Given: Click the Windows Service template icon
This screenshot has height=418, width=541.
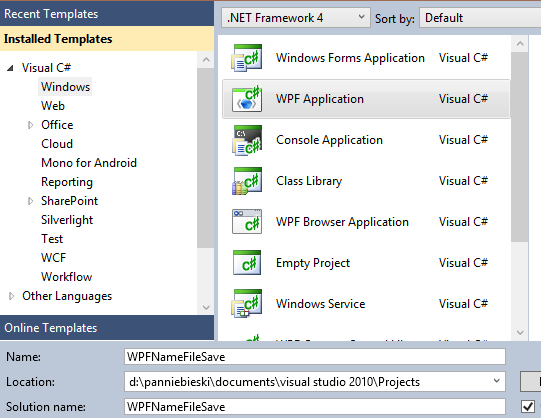Looking at the screenshot, I should [x=247, y=303].
